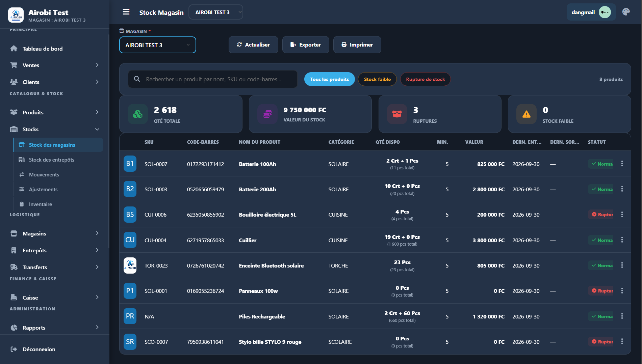Image resolution: width=642 pixels, height=364 pixels.
Task: Click the QTÉ DISPO column header
Action: pos(388,142)
